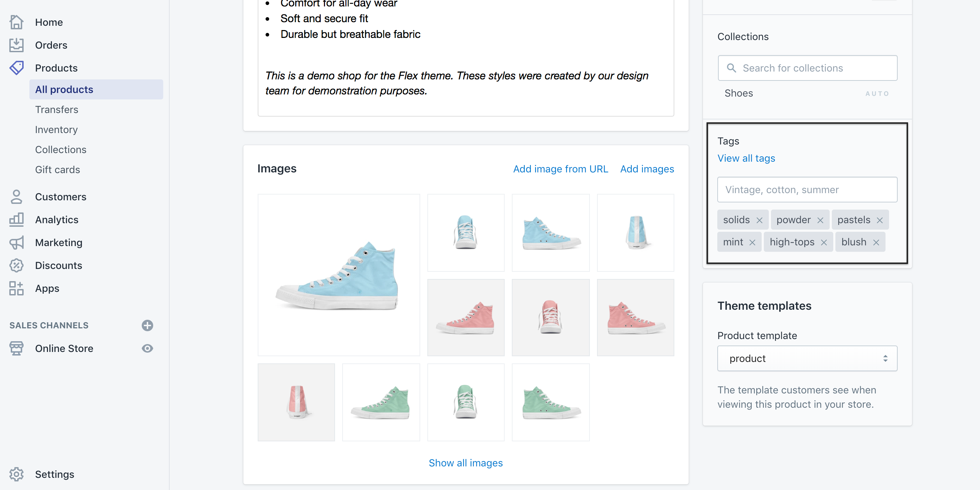Image resolution: width=980 pixels, height=490 pixels.
Task: Remove the 'high-tops' tag
Action: coord(824,242)
